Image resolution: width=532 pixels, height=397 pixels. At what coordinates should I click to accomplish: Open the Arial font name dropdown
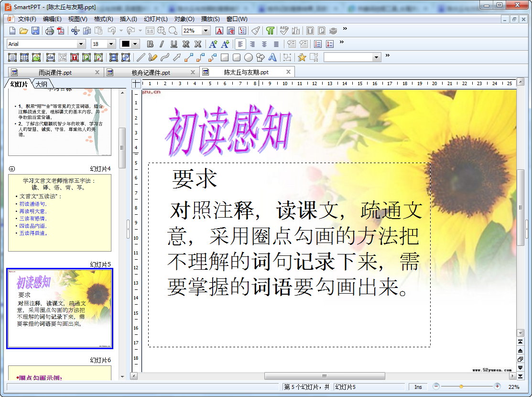[81, 44]
